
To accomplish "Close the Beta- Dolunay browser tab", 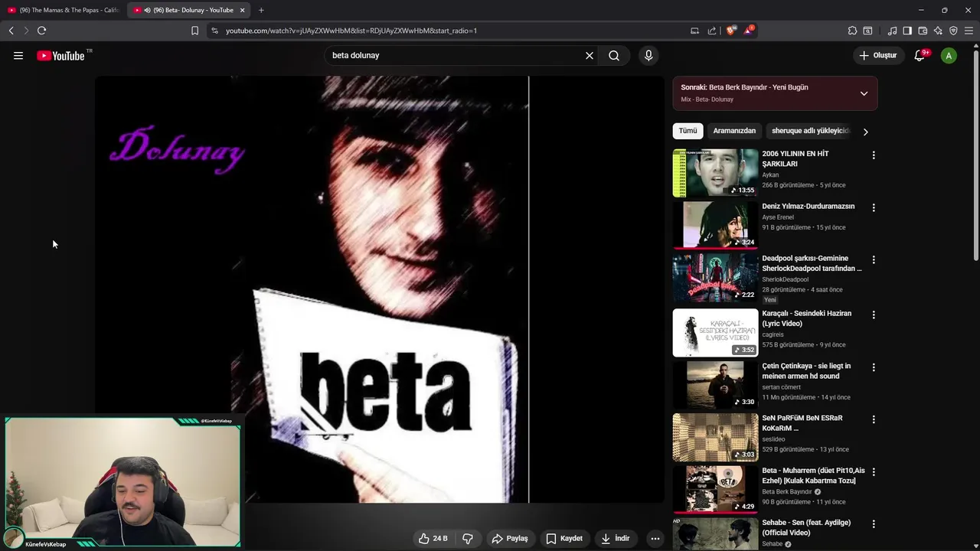I will [x=243, y=10].
